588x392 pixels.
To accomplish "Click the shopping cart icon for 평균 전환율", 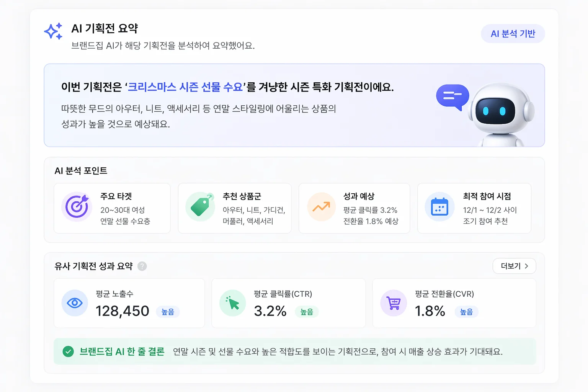I will [x=394, y=303].
